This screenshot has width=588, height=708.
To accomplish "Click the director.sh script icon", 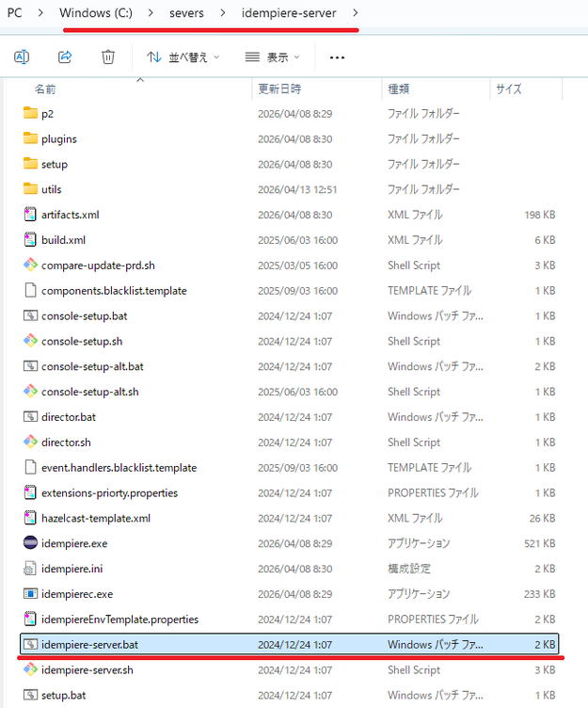I will tap(30, 442).
